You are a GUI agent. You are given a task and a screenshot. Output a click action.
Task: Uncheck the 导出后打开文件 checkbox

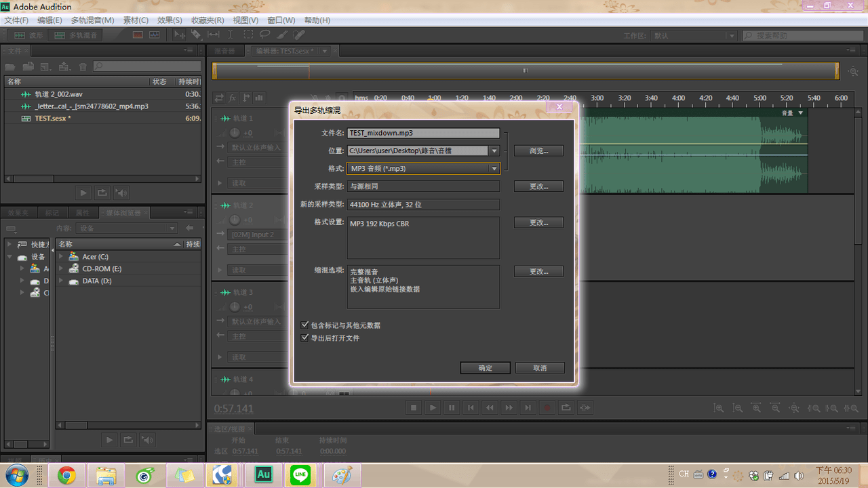(305, 338)
